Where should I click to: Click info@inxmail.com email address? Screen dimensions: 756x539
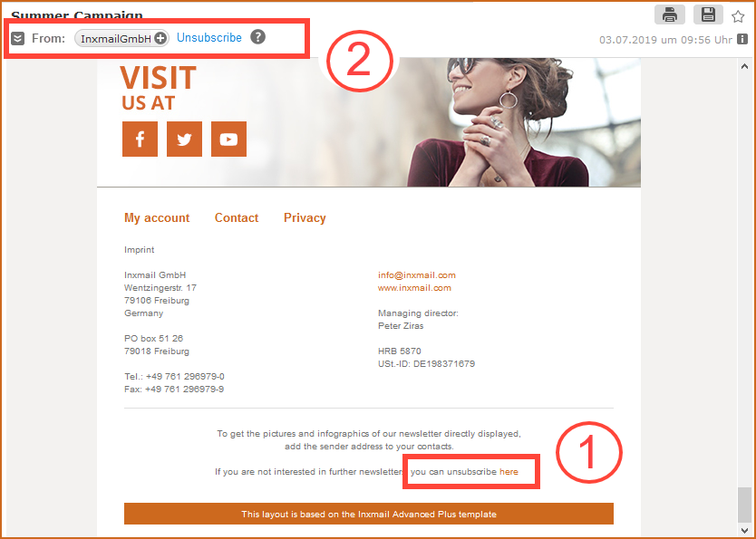pos(417,275)
